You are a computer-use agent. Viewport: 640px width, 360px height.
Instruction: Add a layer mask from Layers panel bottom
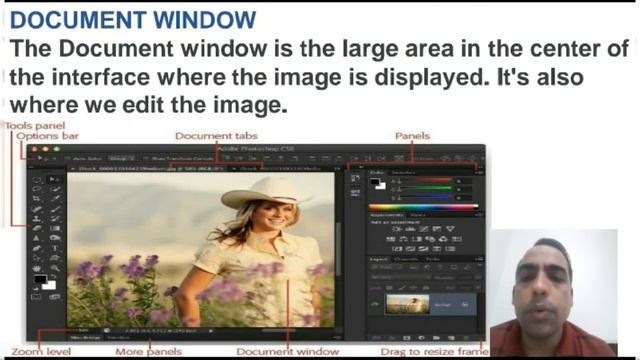point(407,338)
